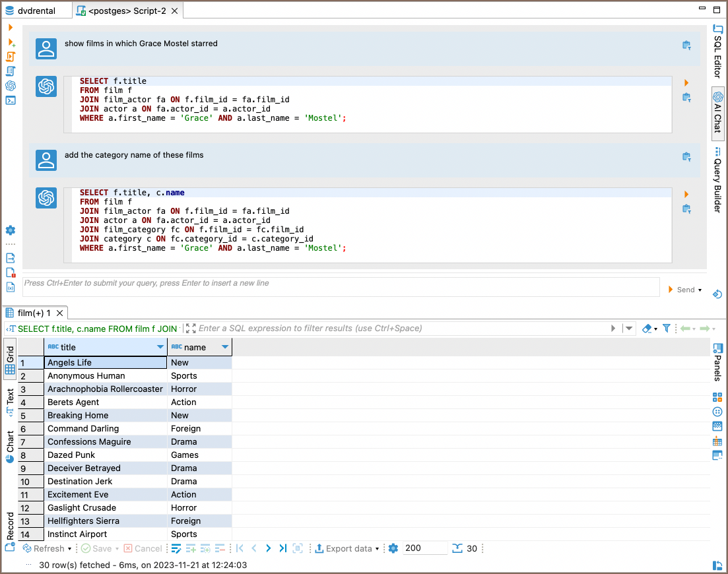Open the SQL console terminal icon
Image resolution: width=728 pixels, height=574 pixels.
11,100
